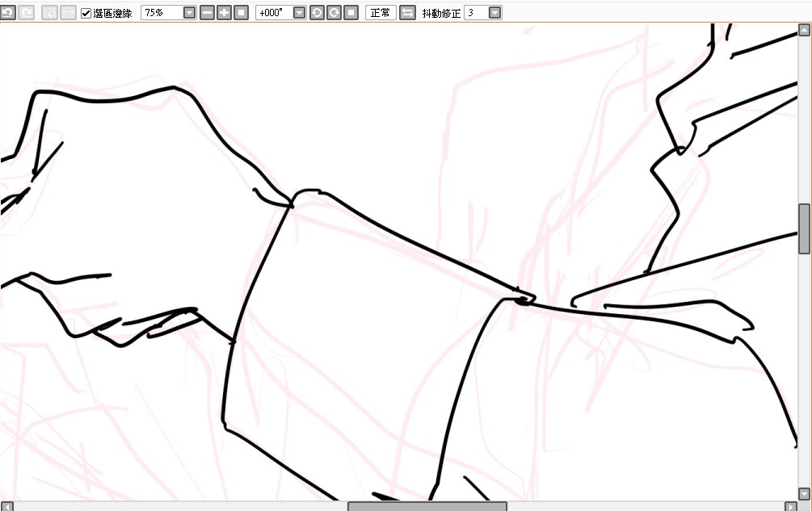This screenshot has height=511, width=812.
Task: Zoom out with the minus button
Action: pos(207,13)
